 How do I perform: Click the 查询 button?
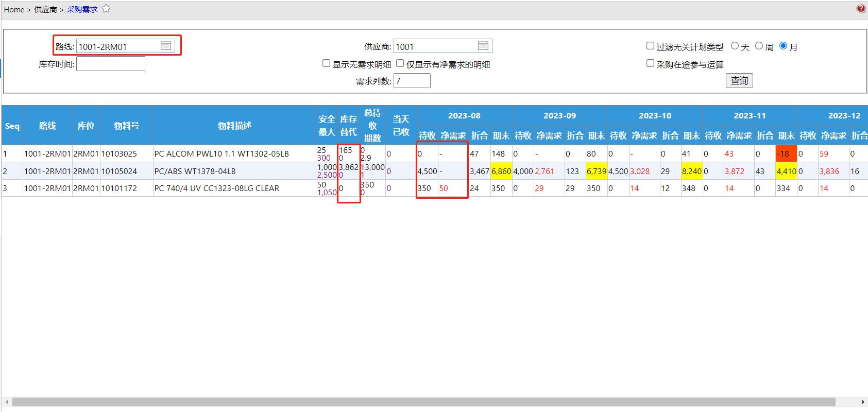739,80
